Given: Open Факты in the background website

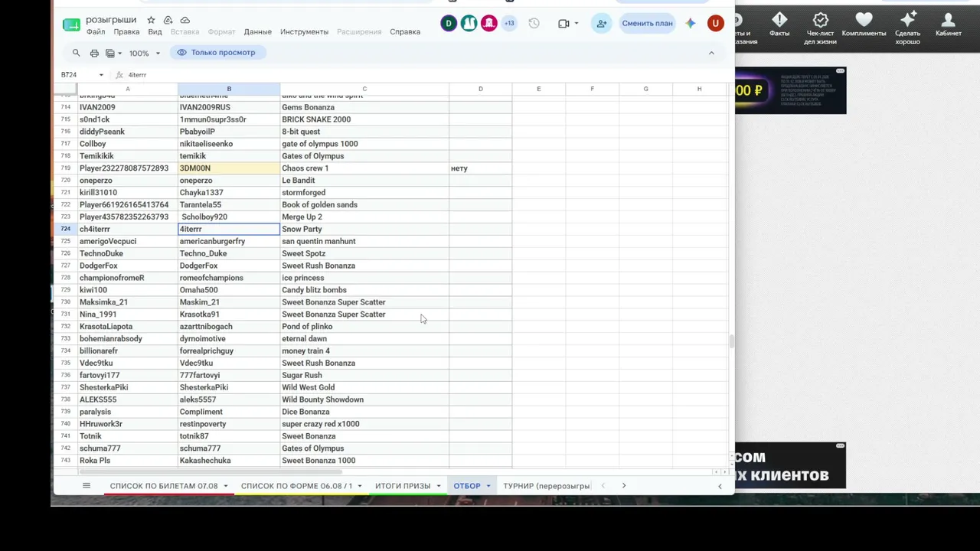Looking at the screenshot, I should [x=779, y=24].
